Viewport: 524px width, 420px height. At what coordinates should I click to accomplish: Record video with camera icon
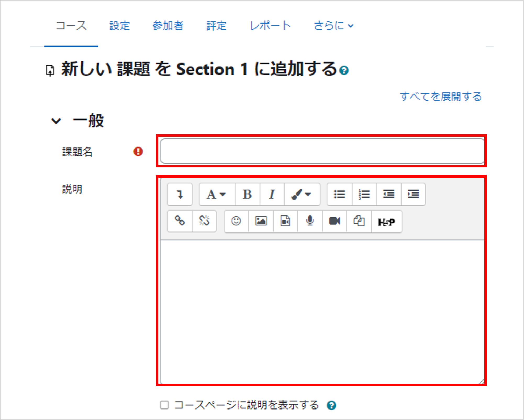click(x=335, y=221)
